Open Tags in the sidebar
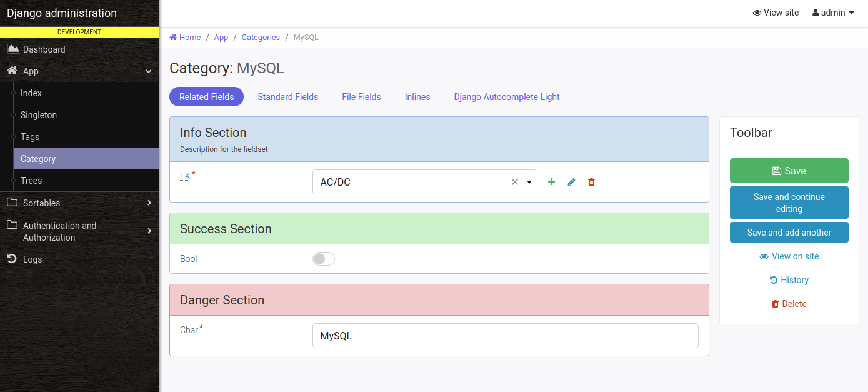The height and width of the screenshot is (392, 868). click(x=86, y=137)
